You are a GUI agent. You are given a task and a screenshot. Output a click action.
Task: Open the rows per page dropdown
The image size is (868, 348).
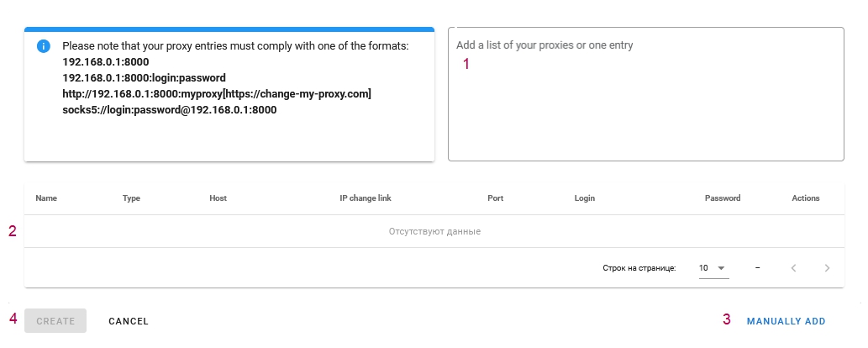pos(713,268)
